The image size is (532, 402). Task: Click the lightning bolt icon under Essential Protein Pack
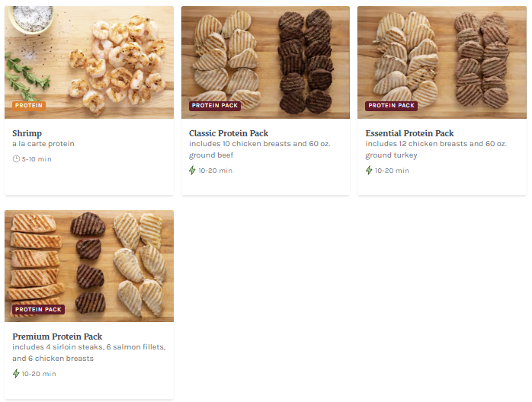click(x=369, y=170)
